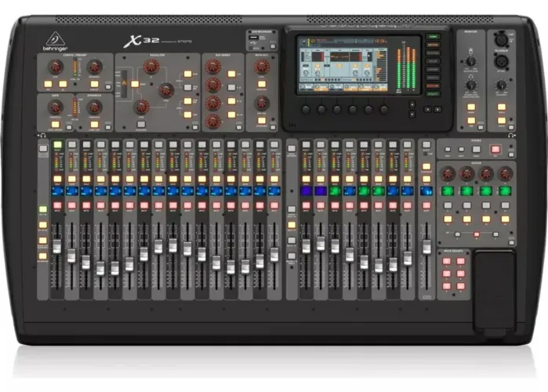Open the ROUTING screen button
Viewport: 548px width, 392px height.
pyautogui.click(x=433, y=53)
